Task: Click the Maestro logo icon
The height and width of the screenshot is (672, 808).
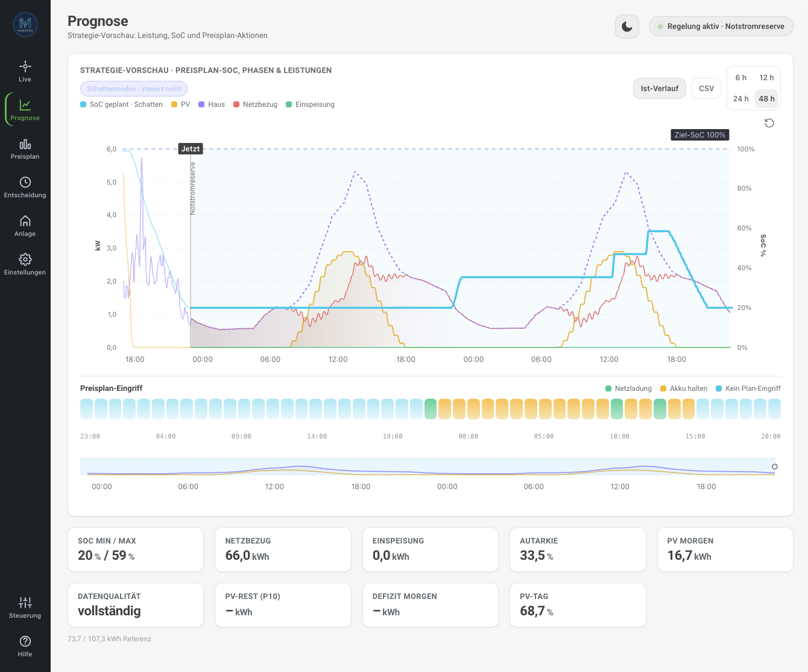Action: (25, 25)
